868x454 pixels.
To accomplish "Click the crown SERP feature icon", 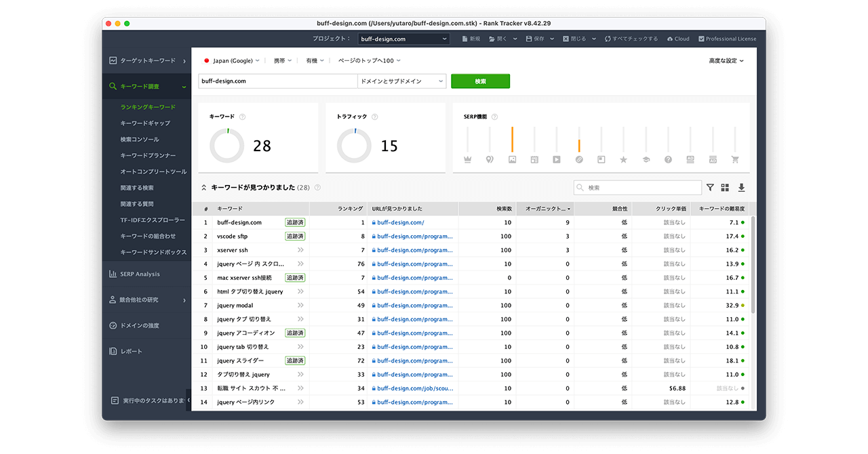I will 467,160.
